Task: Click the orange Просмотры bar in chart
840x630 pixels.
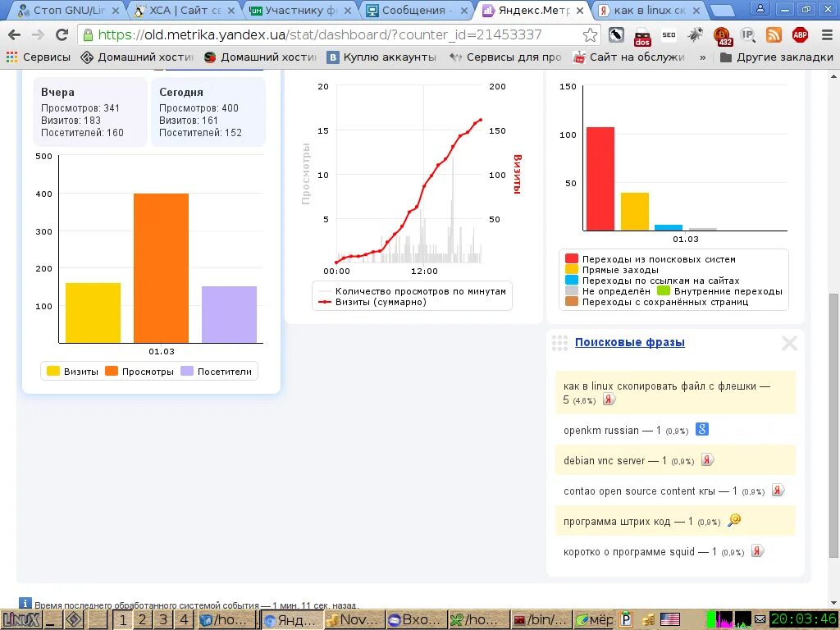Action: coord(161,268)
